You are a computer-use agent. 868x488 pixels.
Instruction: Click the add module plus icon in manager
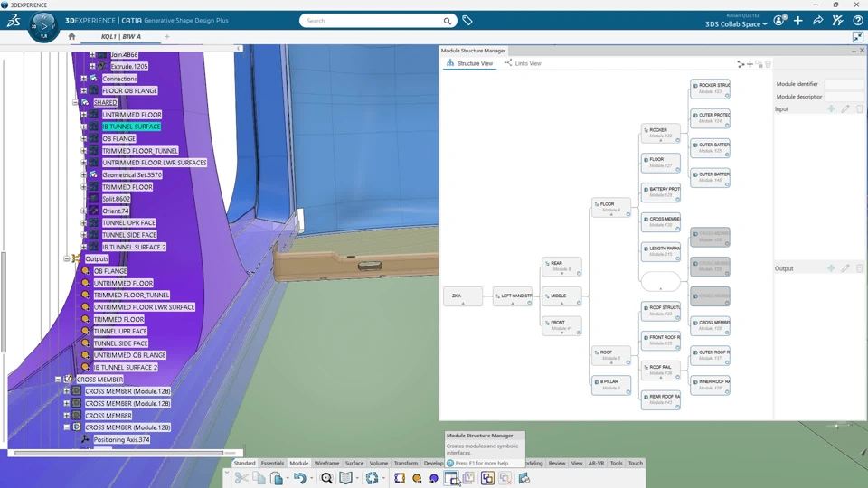[750, 64]
